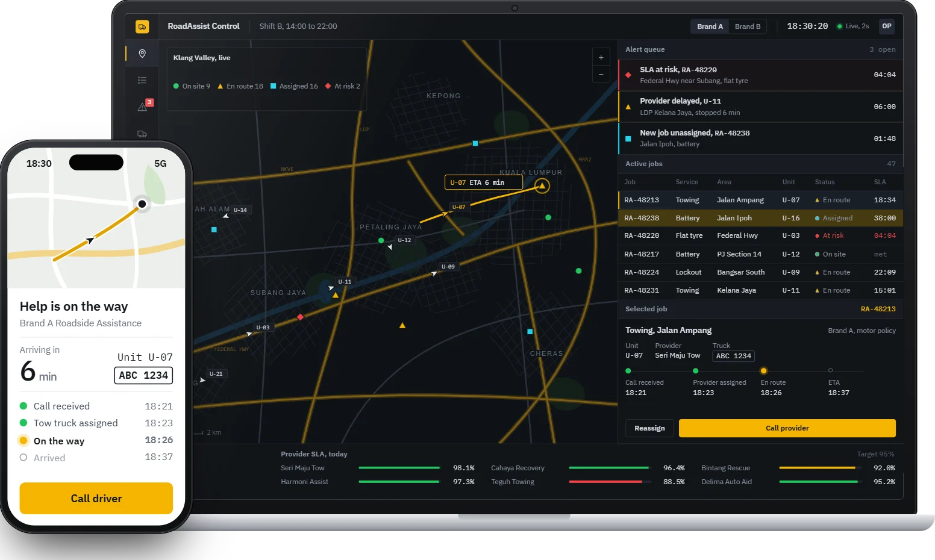The image size is (935, 560).
Task: Click the RoadAssist truck logo icon
Action: click(x=142, y=26)
